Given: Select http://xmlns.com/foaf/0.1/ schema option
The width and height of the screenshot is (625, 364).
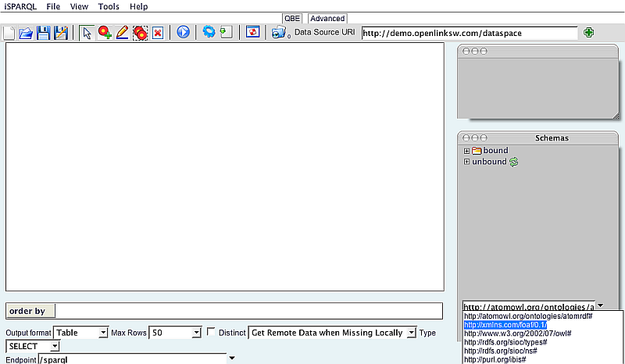Looking at the screenshot, I should [505, 325].
